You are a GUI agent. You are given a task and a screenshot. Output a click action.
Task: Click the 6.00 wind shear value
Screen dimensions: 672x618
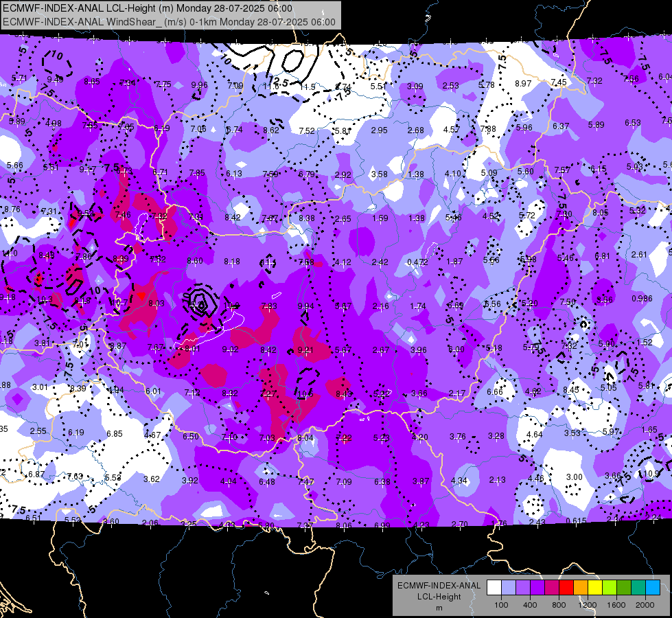(456, 350)
